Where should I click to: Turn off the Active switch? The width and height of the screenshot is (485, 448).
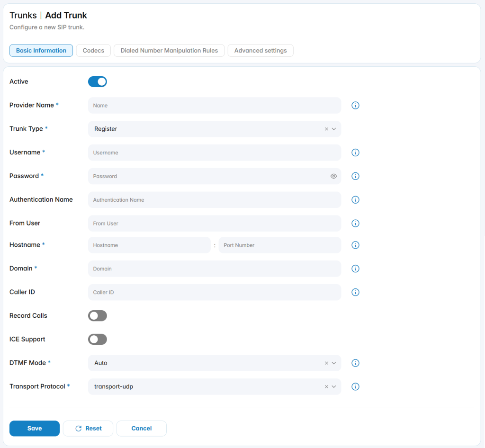click(x=98, y=81)
